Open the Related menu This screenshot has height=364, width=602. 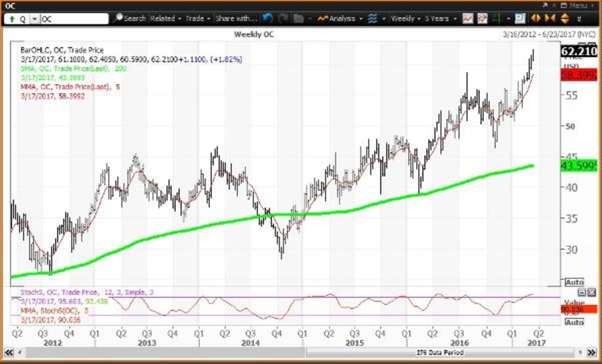(x=165, y=19)
